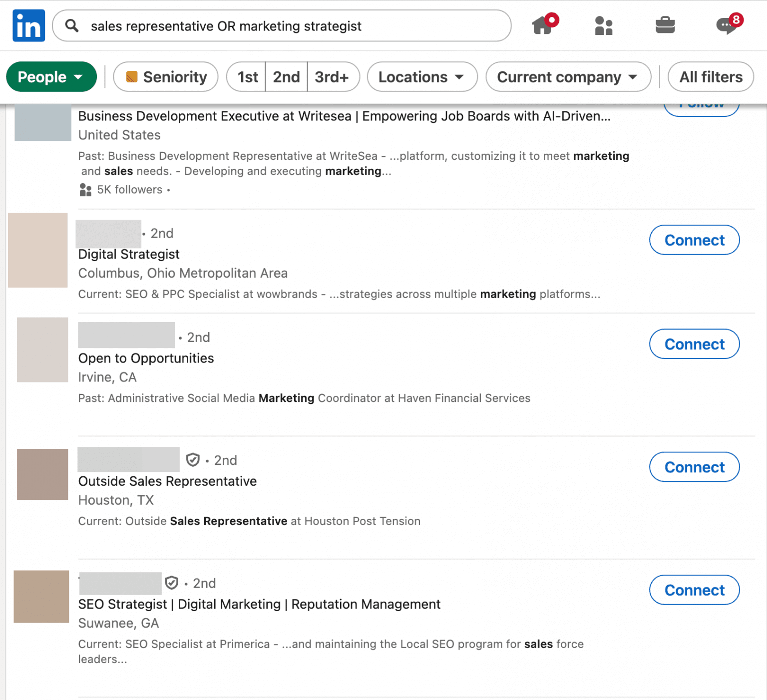
Task: Toggle the 2nd connections filter
Action: pos(286,77)
